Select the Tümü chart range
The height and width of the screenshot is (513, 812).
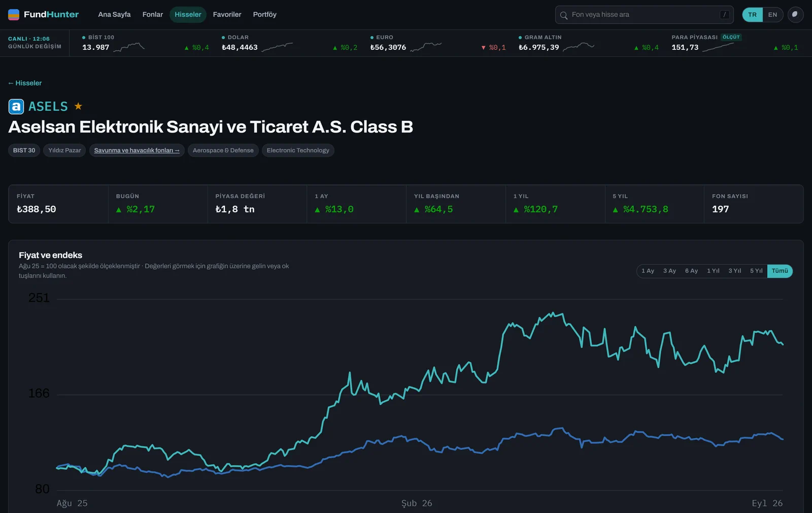coord(780,271)
